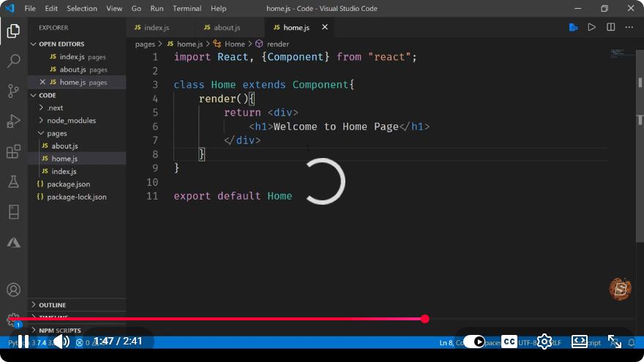Open the Edit menu
Screen dimensions: 644x362
[51, 8]
